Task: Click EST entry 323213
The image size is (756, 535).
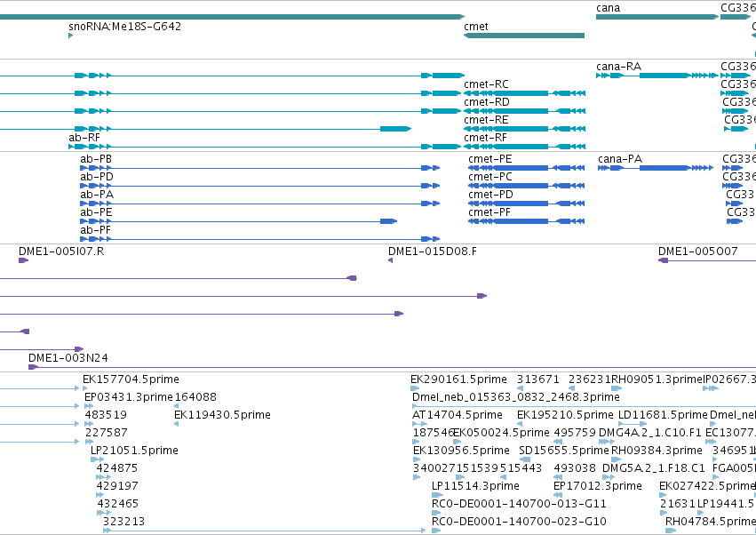Action: point(123,522)
